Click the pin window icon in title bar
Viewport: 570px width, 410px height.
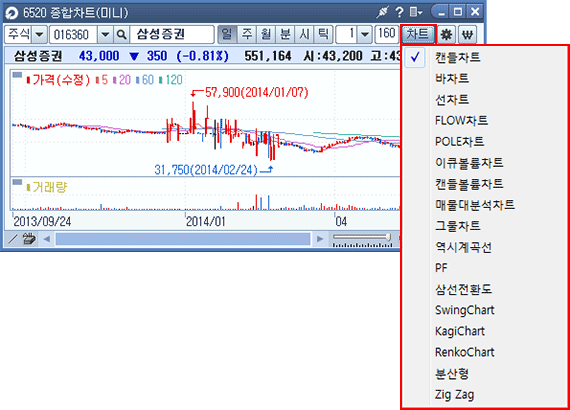[x=382, y=12]
